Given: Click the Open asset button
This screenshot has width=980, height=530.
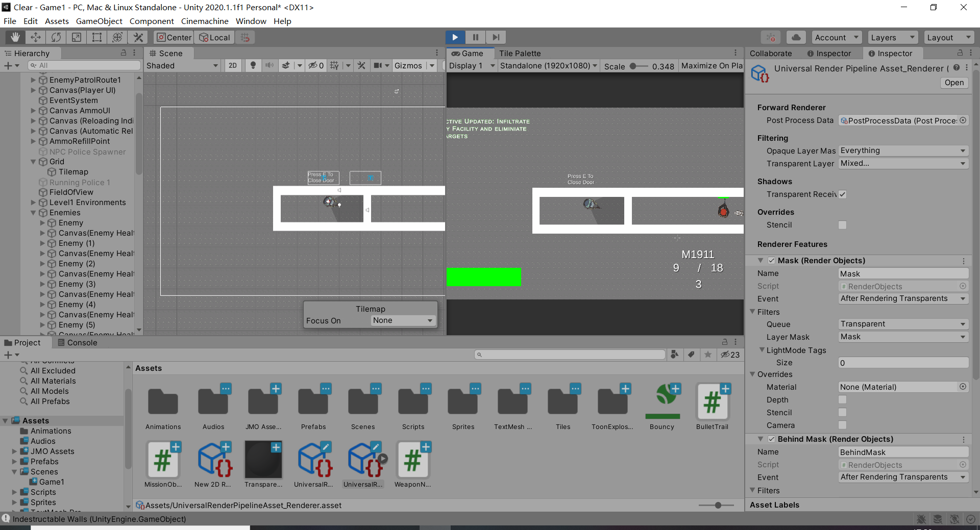Looking at the screenshot, I should point(954,83).
